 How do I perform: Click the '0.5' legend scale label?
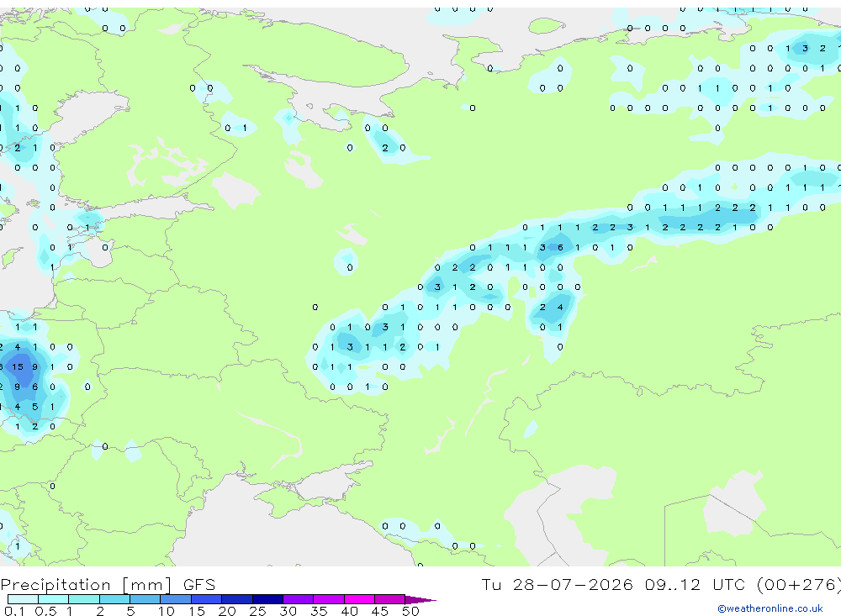coord(45,611)
